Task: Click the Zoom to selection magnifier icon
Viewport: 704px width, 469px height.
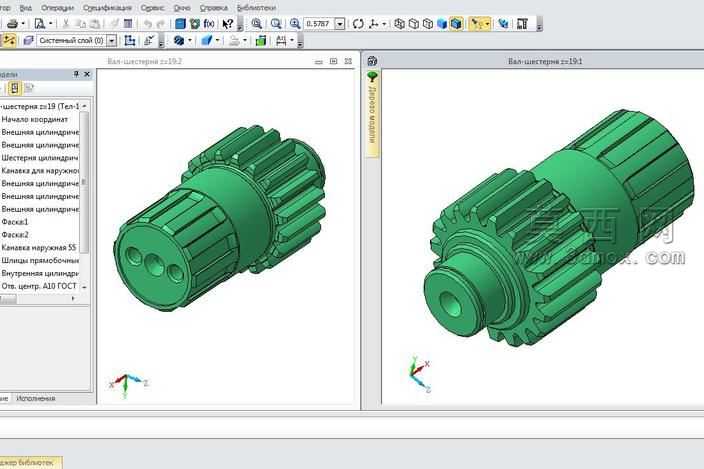Action: (x=276, y=24)
